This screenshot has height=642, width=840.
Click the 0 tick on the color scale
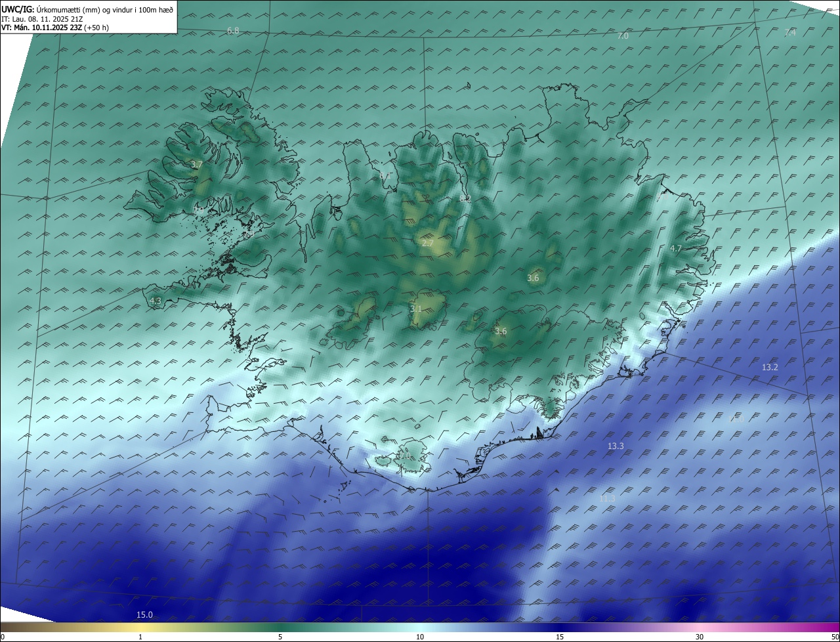[3, 637]
